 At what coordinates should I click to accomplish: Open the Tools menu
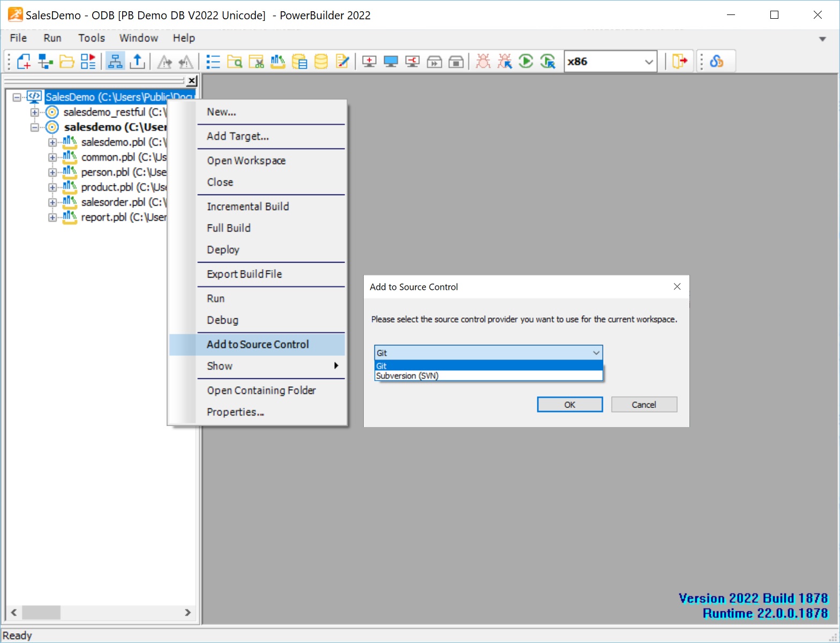point(92,38)
